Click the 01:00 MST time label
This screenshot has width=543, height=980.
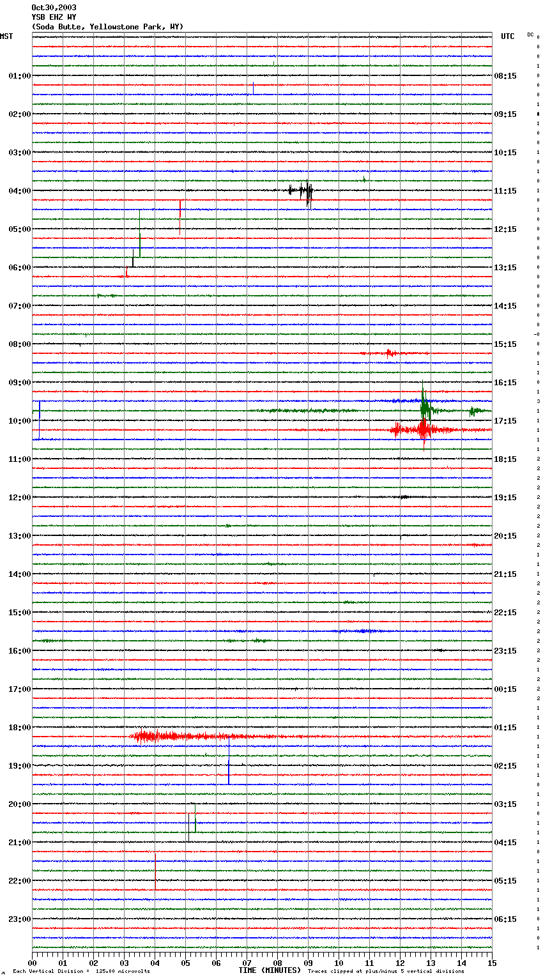point(20,76)
